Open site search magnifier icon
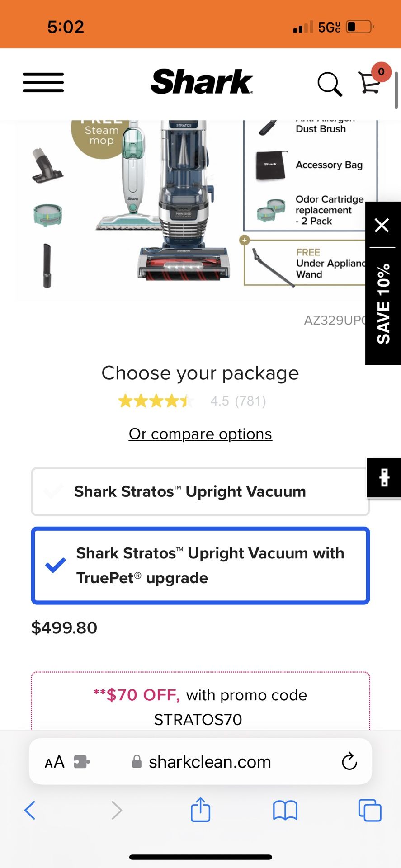This screenshot has width=401, height=868. 329,84
